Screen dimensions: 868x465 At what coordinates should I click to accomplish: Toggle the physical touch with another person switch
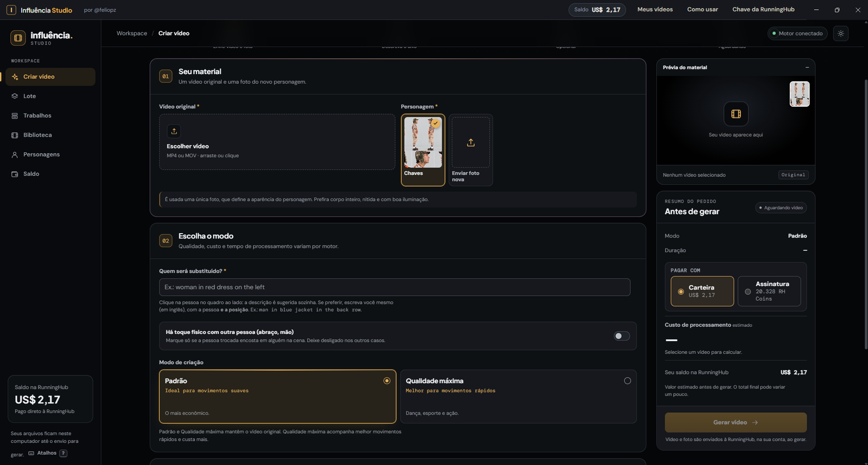[622, 336]
